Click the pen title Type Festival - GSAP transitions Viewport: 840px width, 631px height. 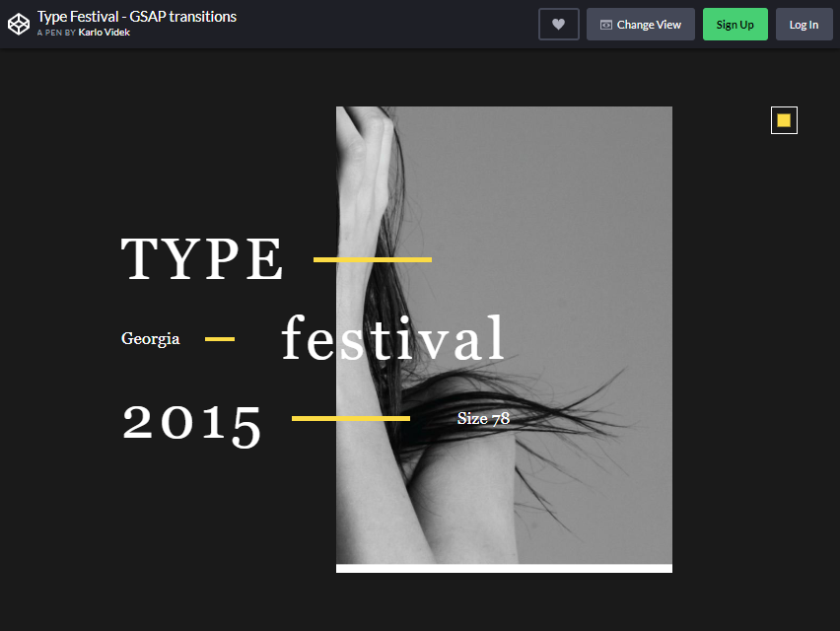(x=137, y=17)
